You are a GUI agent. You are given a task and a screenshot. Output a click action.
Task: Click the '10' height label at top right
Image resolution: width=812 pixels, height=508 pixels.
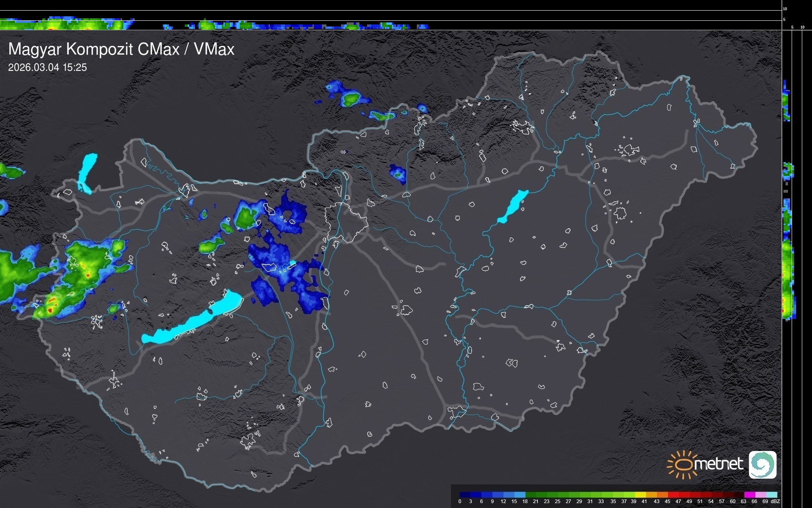(785, 9)
